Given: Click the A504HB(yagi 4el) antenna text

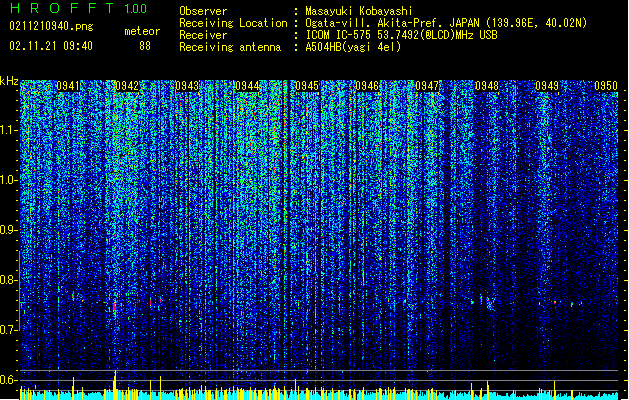Looking at the screenshot, I should tap(353, 47).
